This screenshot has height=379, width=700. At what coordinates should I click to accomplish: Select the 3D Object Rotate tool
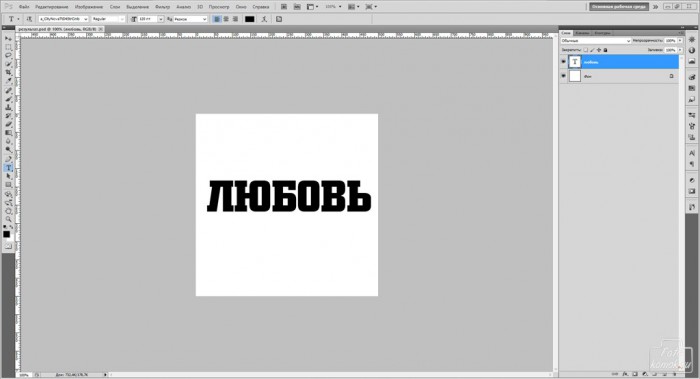8,195
